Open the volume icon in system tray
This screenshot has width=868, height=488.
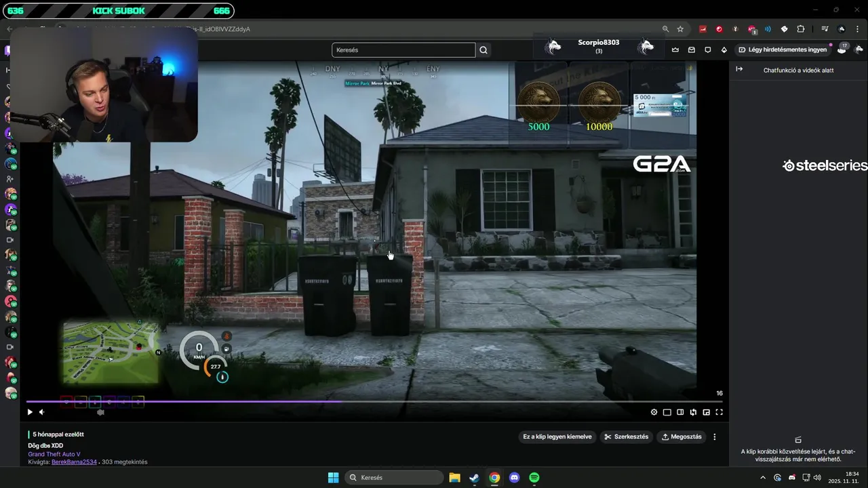coord(818,478)
